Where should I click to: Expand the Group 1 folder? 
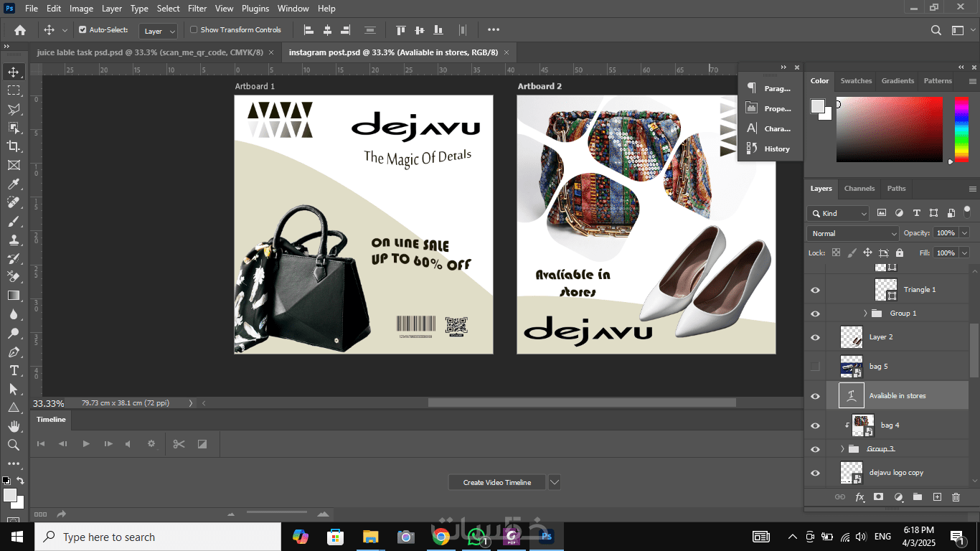(x=865, y=314)
